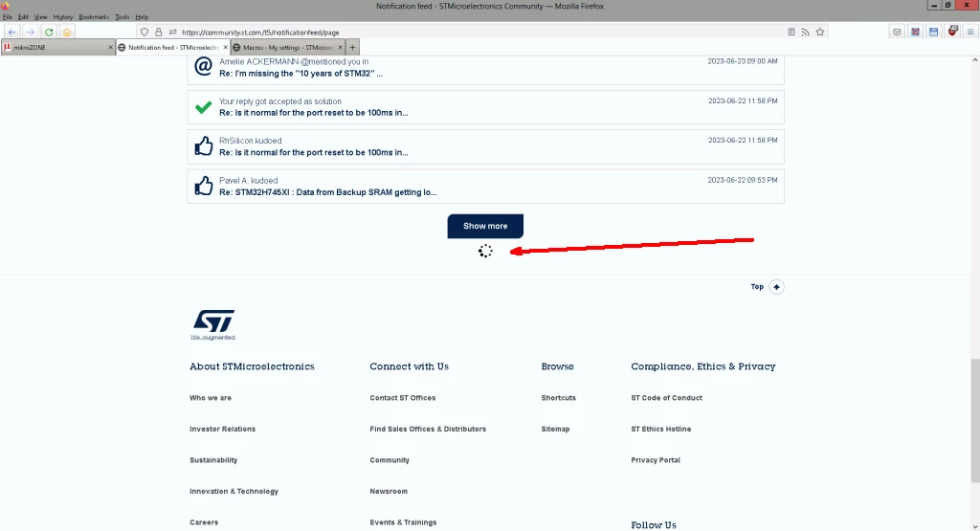Image resolution: width=980 pixels, height=531 pixels.
Task: Click thumbs-up icon in Pavel A. kudoed row
Action: (203, 186)
